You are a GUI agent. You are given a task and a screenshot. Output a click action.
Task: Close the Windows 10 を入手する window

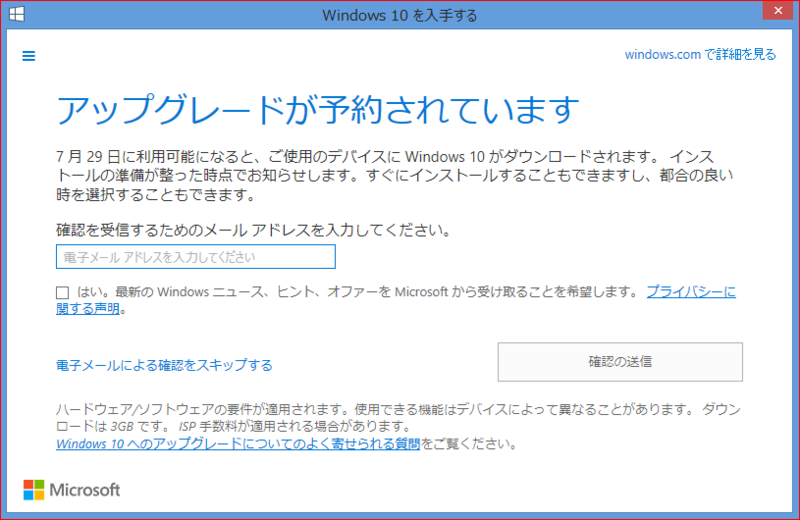(x=778, y=10)
